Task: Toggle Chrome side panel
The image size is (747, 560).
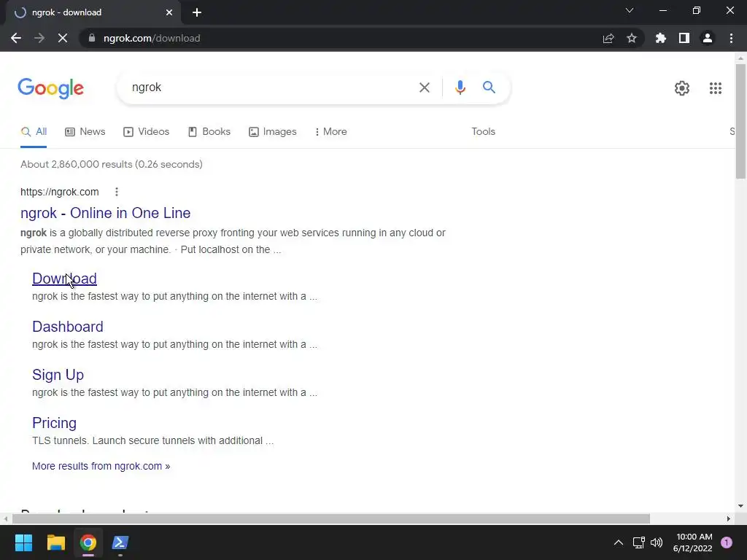Action: 684,38
